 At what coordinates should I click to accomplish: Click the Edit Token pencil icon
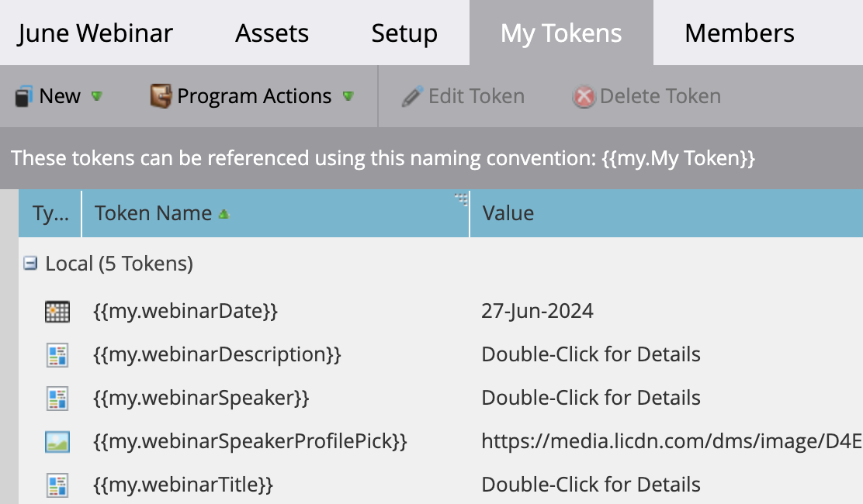[x=412, y=95]
